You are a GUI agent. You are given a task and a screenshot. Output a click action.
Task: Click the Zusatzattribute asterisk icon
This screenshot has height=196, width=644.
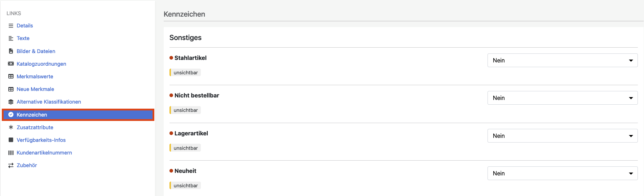(11, 127)
